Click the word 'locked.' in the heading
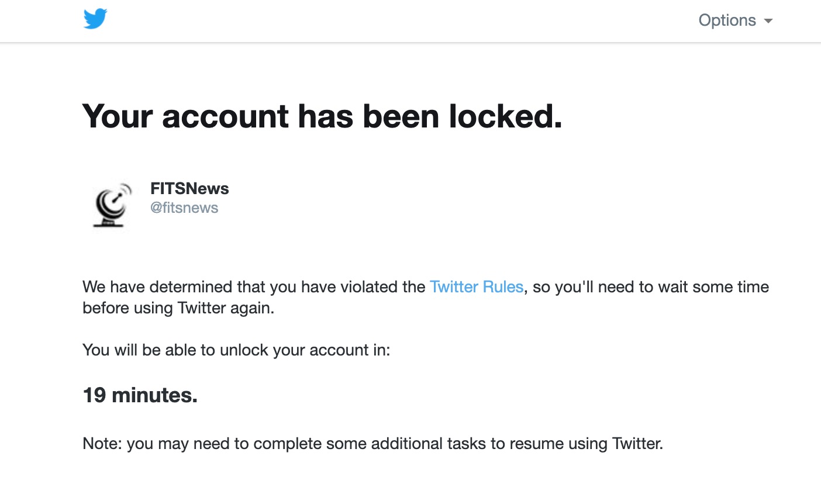821x504 pixels. point(505,116)
